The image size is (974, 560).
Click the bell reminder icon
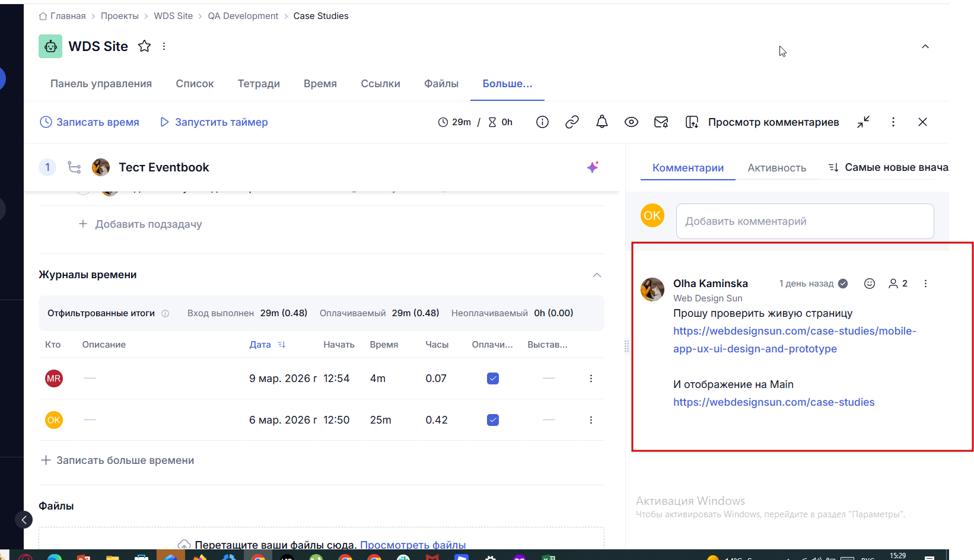coord(601,122)
